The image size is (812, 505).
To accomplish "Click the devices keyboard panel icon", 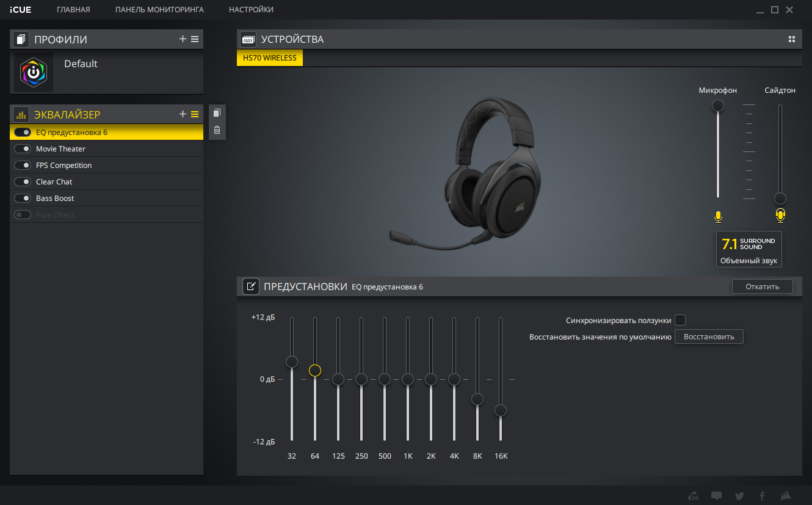I will [248, 39].
